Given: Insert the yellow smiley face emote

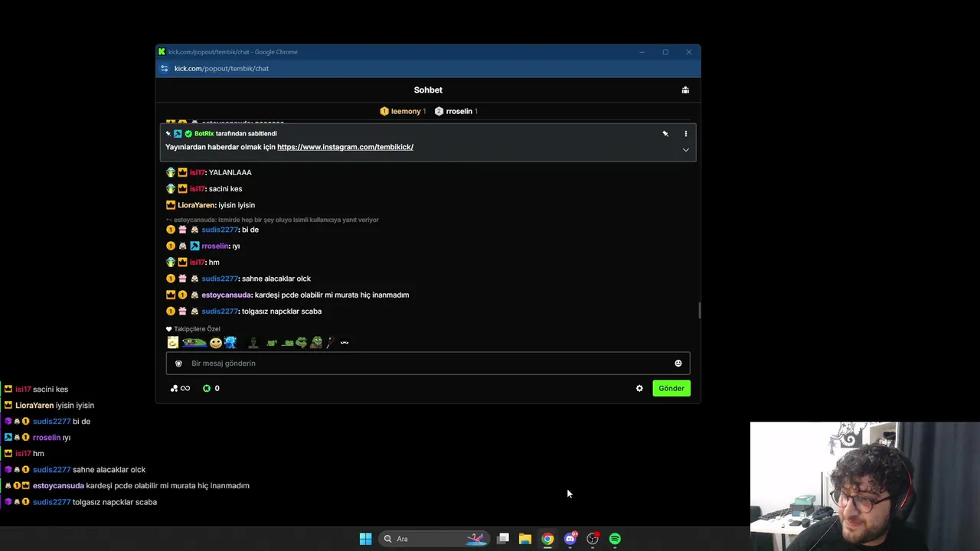Looking at the screenshot, I should (216, 343).
